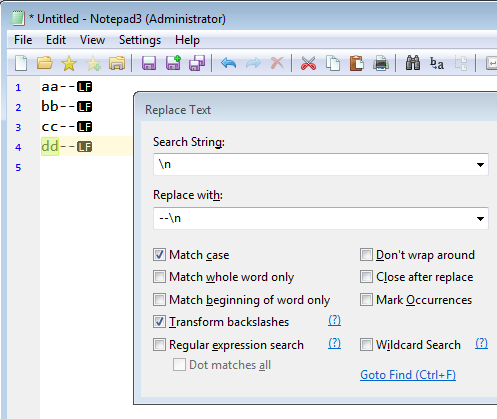Viewport: 497px width, 419px height.
Task: Open help link for Wildcard Search
Action: (481, 343)
